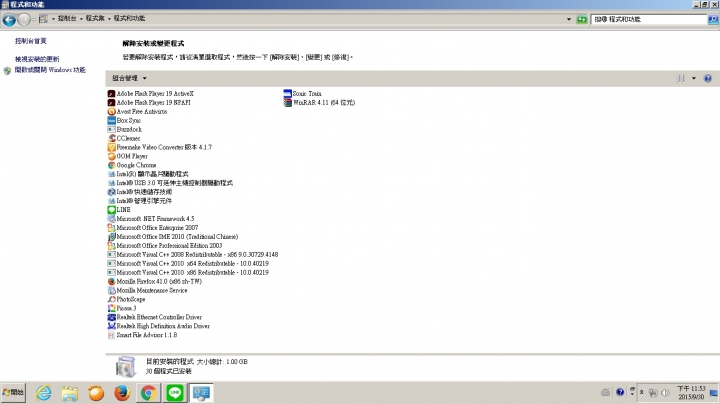Click the show desktop button
This screenshot has width=720, height=404.
point(714,393)
